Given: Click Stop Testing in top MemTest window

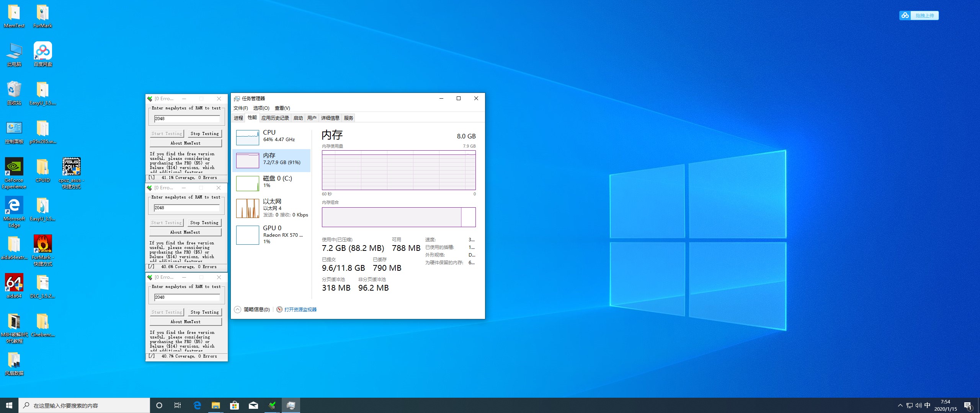Looking at the screenshot, I should (204, 133).
